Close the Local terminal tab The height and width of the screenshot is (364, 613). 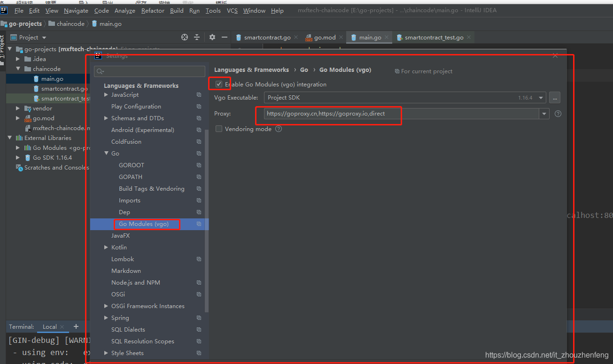[x=62, y=327]
